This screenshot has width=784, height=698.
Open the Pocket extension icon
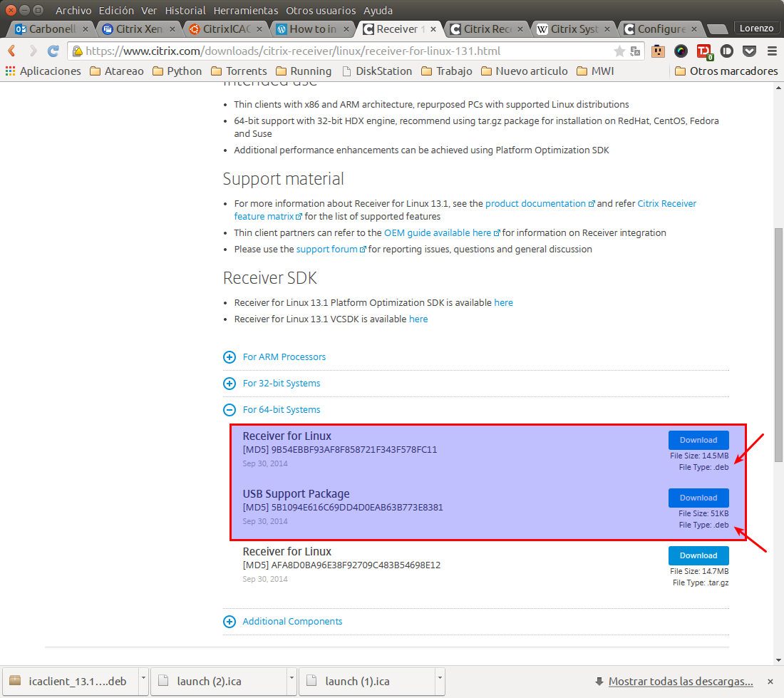click(x=749, y=51)
